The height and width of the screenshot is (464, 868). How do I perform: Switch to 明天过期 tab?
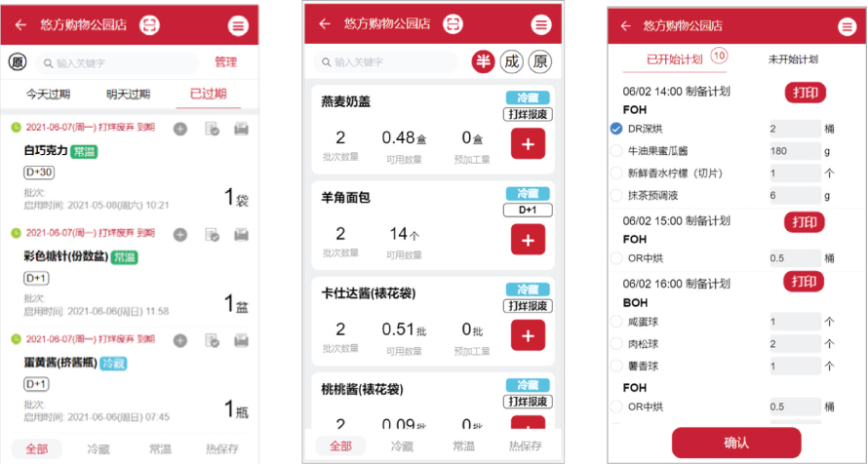128,94
